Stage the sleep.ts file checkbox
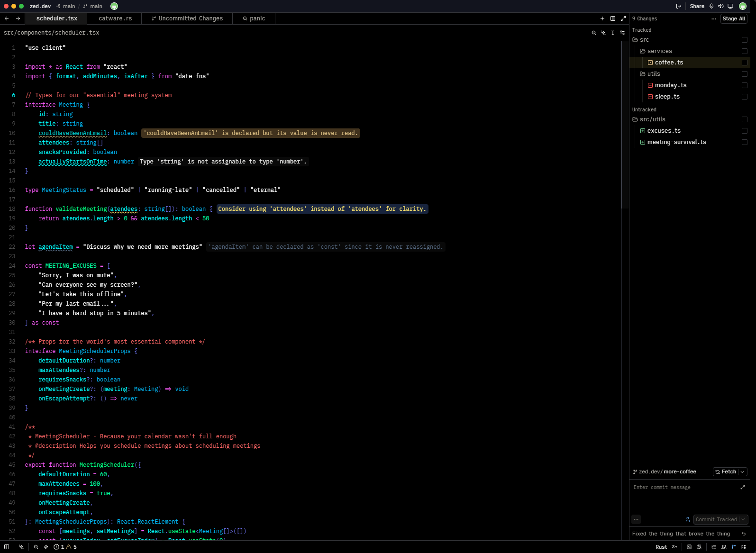 point(745,97)
